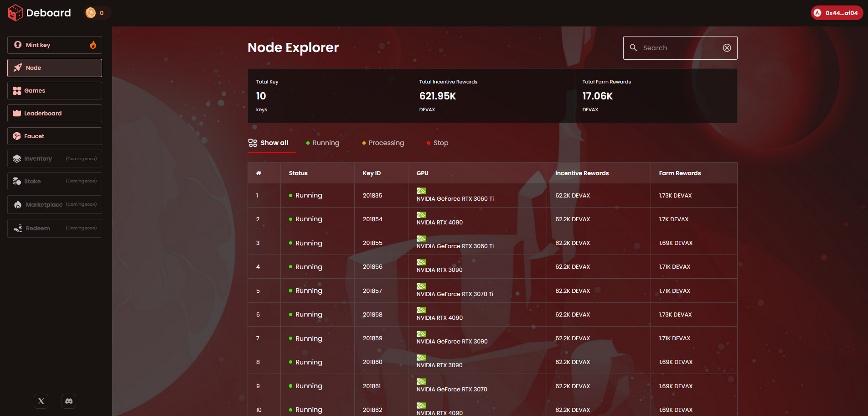Click Total Key 10 value

(x=261, y=96)
